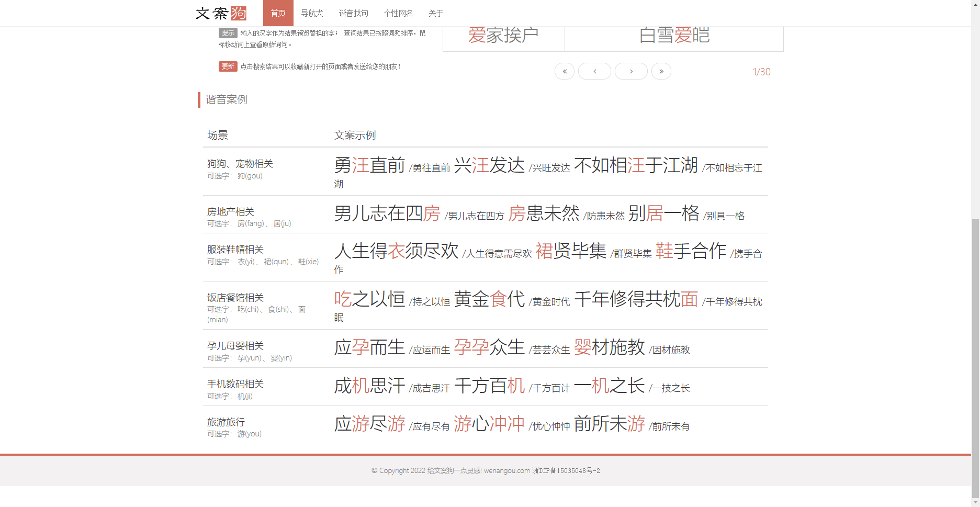Viewport: 980px width, 507px height.
Task: Go to the previous results page
Action: click(594, 71)
